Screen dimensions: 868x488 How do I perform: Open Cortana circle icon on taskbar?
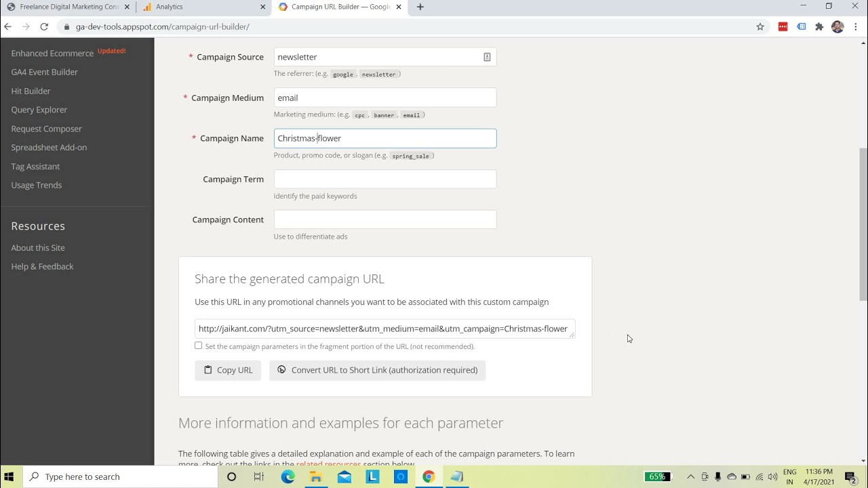[x=231, y=476]
